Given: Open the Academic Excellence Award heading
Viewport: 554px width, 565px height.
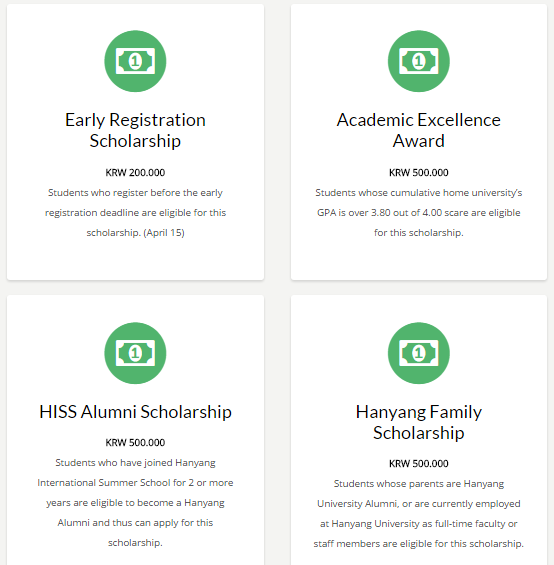Looking at the screenshot, I should pyautogui.click(x=418, y=130).
